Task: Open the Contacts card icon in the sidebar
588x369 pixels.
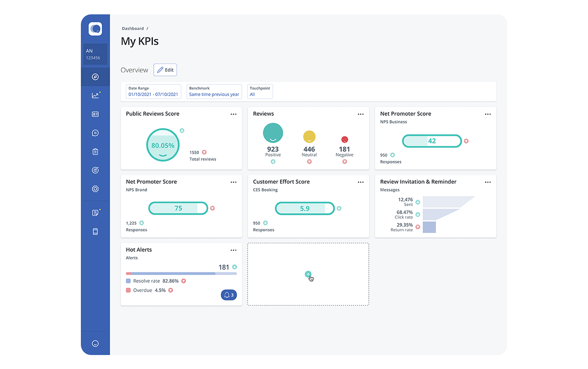Action: tap(95, 114)
